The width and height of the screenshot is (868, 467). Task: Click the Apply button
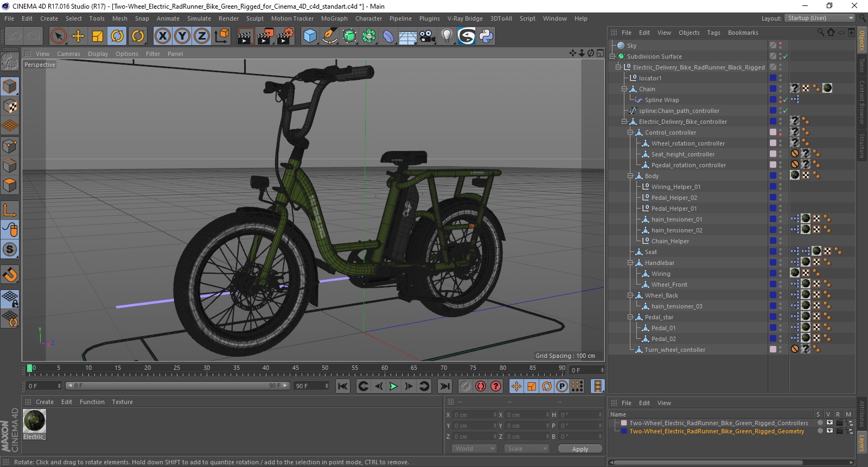580,449
